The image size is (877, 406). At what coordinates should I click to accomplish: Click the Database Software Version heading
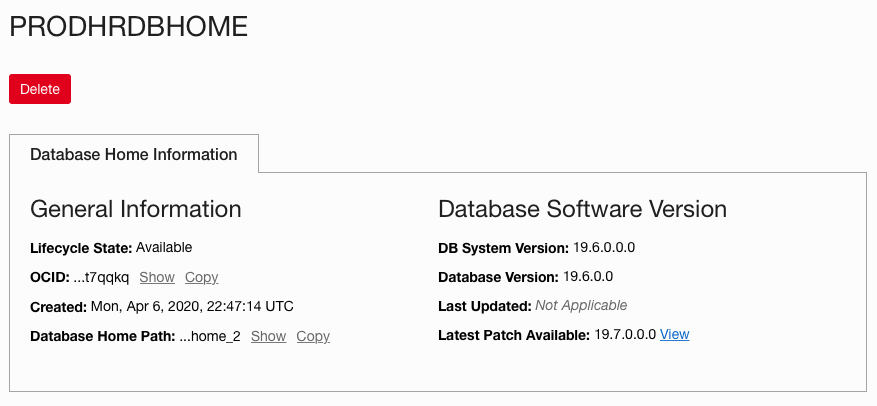click(582, 209)
